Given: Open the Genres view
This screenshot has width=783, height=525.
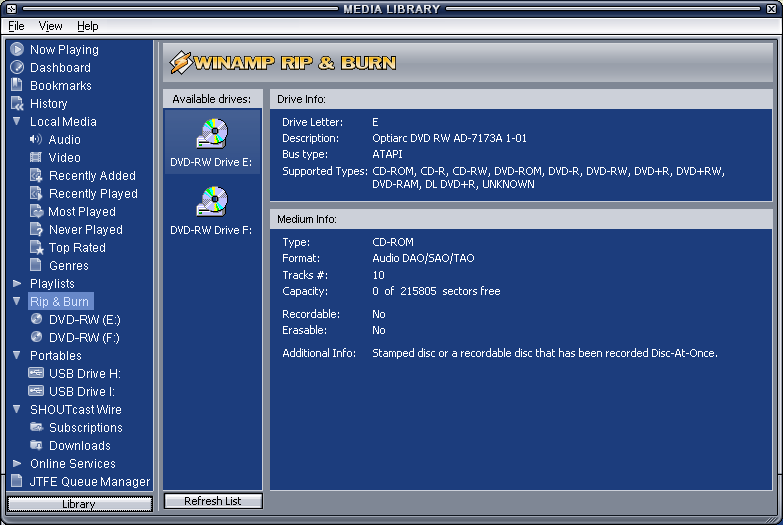Looking at the screenshot, I should (69, 265).
